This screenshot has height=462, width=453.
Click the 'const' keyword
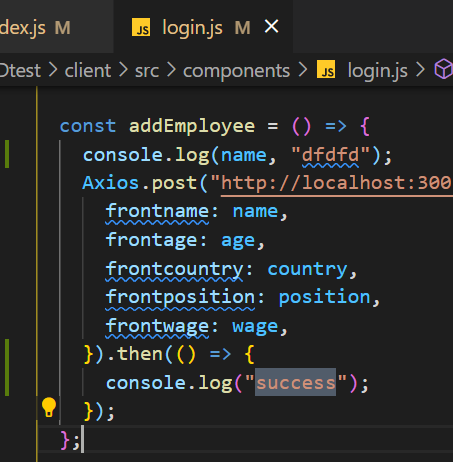pos(88,127)
